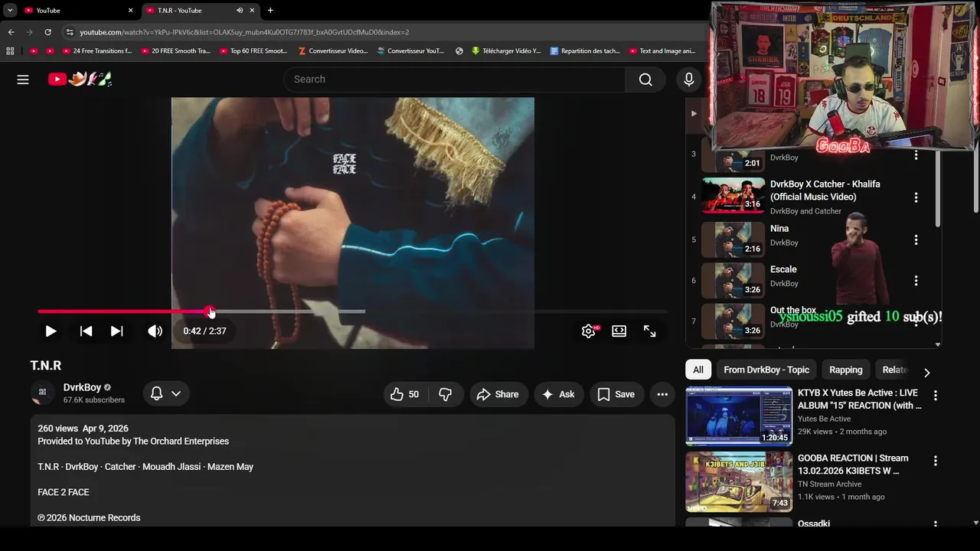Play the video
The image size is (980, 551).
pyautogui.click(x=51, y=331)
